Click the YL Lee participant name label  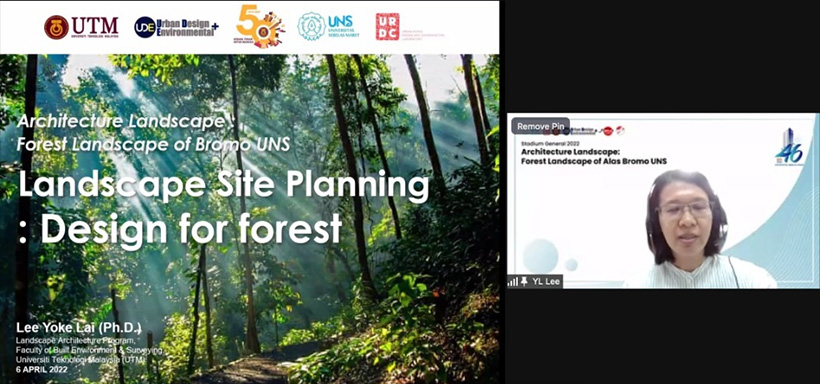tap(545, 281)
